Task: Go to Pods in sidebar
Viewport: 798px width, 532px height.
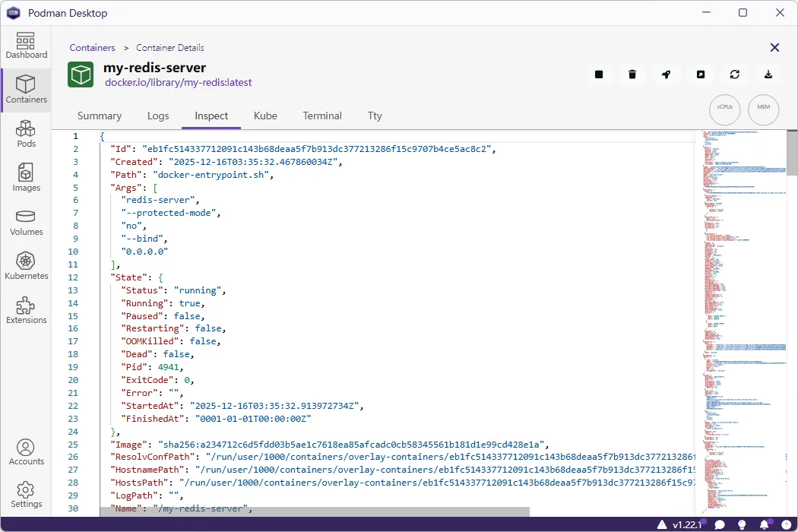Action: (26, 133)
